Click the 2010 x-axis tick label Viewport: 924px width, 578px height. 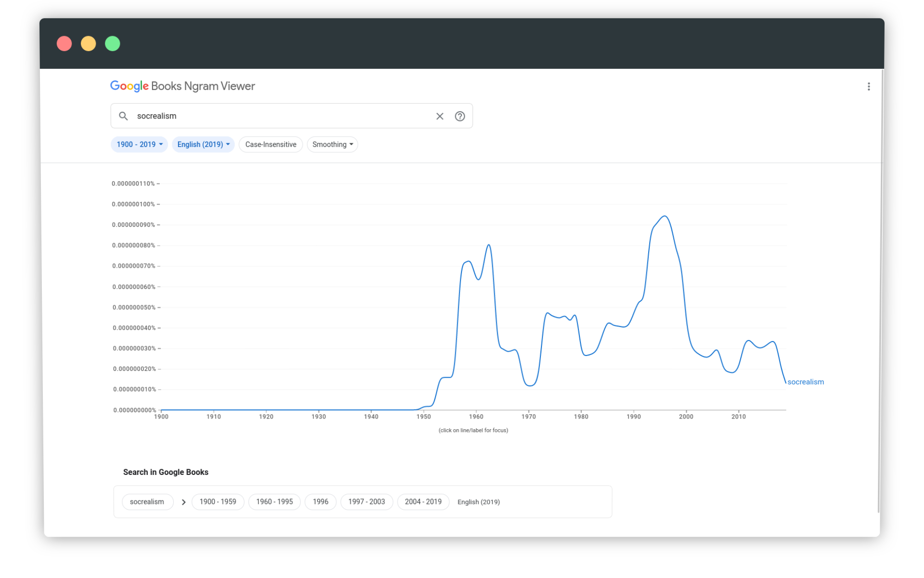[x=739, y=417]
